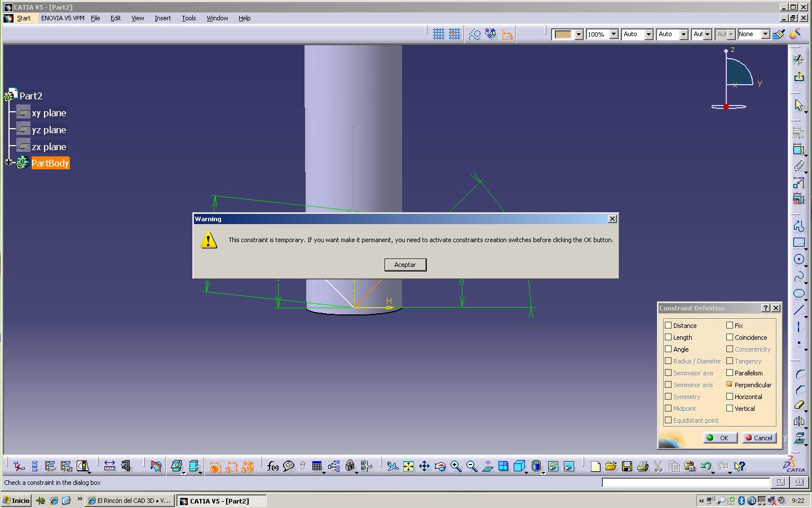Click the What's This help icon
812x508 pixels.
(x=740, y=466)
